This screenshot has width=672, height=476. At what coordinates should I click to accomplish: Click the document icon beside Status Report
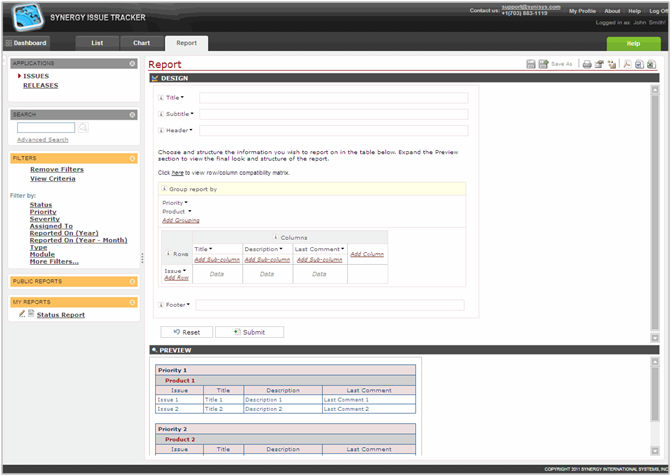click(31, 314)
